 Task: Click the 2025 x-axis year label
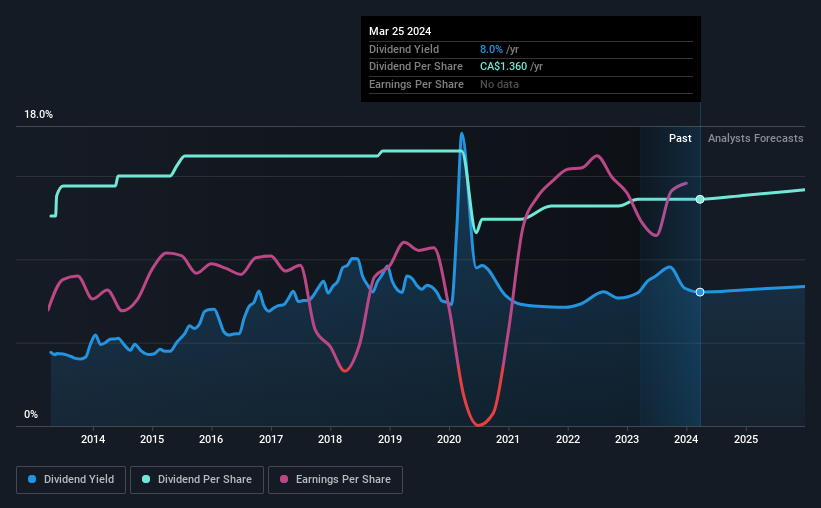(x=746, y=439)
